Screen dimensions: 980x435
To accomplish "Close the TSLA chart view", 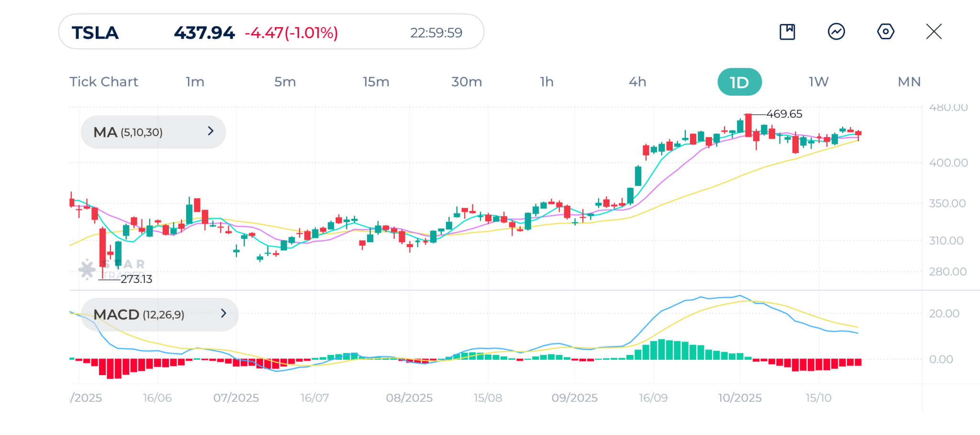I will pyautogui.click(x=934, y=32).
